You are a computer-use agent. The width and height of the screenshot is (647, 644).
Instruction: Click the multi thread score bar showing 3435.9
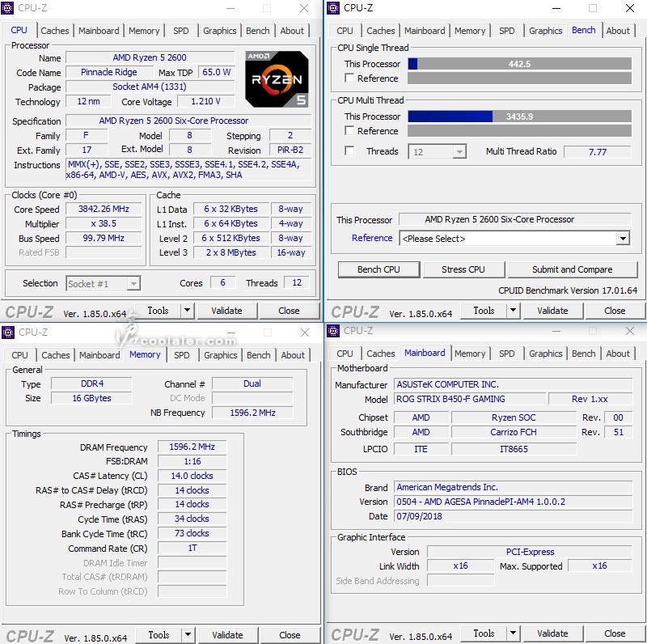coord(519,117)
